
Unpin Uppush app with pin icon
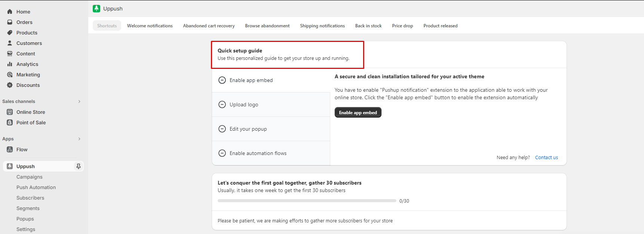79,166
